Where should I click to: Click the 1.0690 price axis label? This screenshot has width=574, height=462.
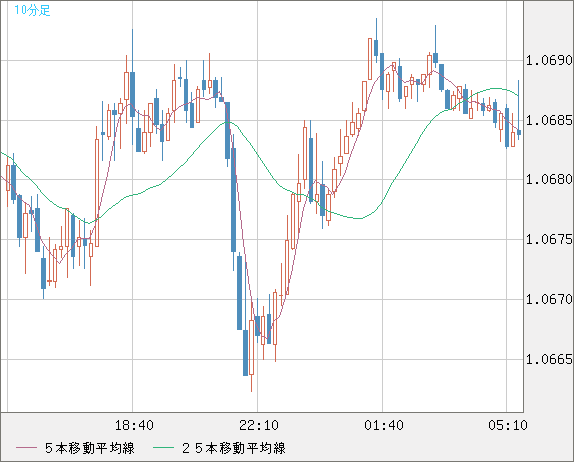click(549, 60)
